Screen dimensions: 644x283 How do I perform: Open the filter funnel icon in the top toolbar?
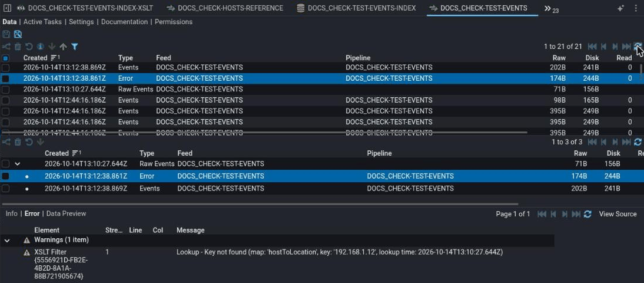75,47
